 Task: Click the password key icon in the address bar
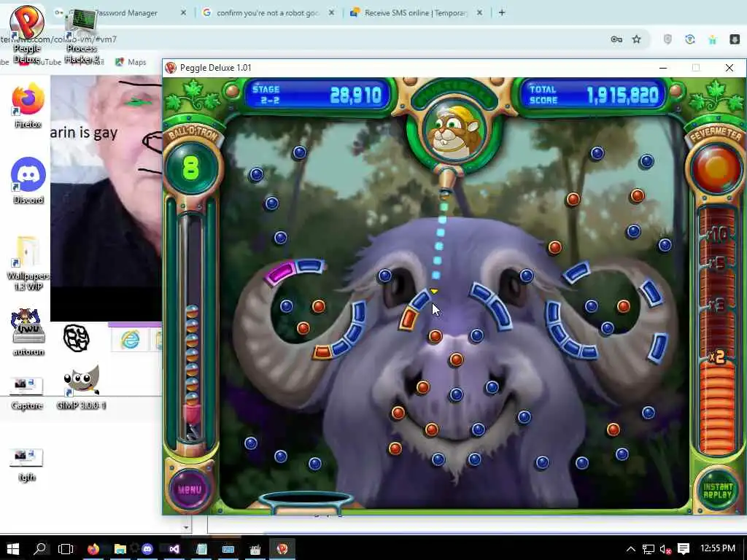pyautogui.click(x=616, y=39)
